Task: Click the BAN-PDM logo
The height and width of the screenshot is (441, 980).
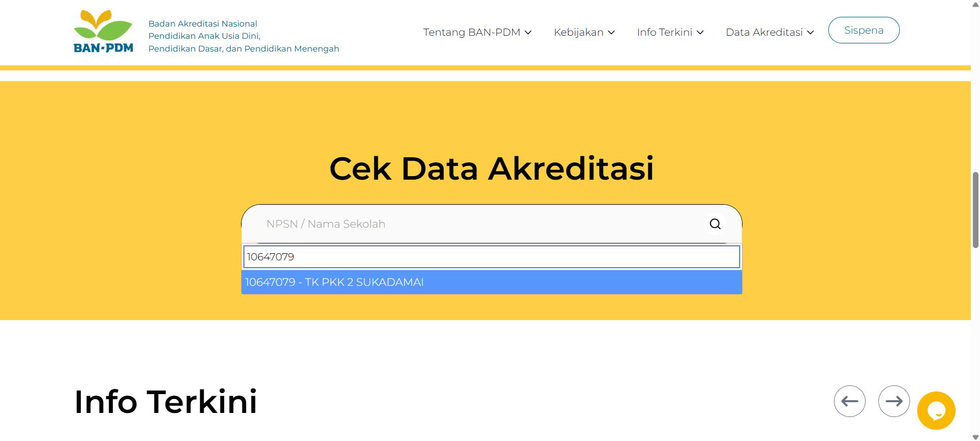Action: [103, 32]
